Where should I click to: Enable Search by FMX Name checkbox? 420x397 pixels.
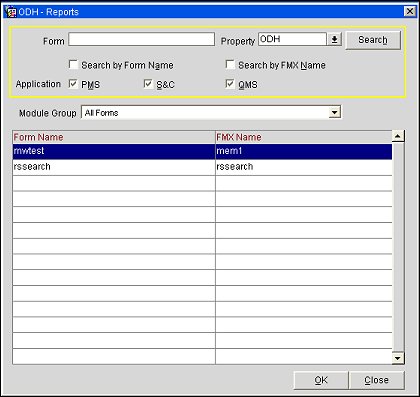[230, 64]
